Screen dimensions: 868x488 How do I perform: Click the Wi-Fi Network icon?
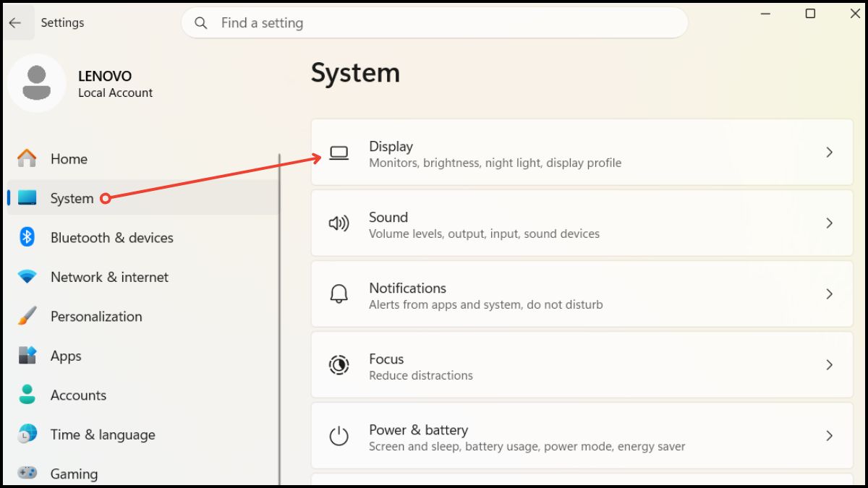click(27, 277)
